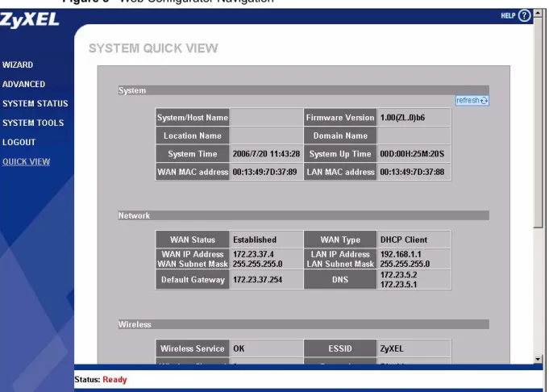Screen dimensions: 549x392
Task: Click the ZyXEL logo
Action: 29,19
